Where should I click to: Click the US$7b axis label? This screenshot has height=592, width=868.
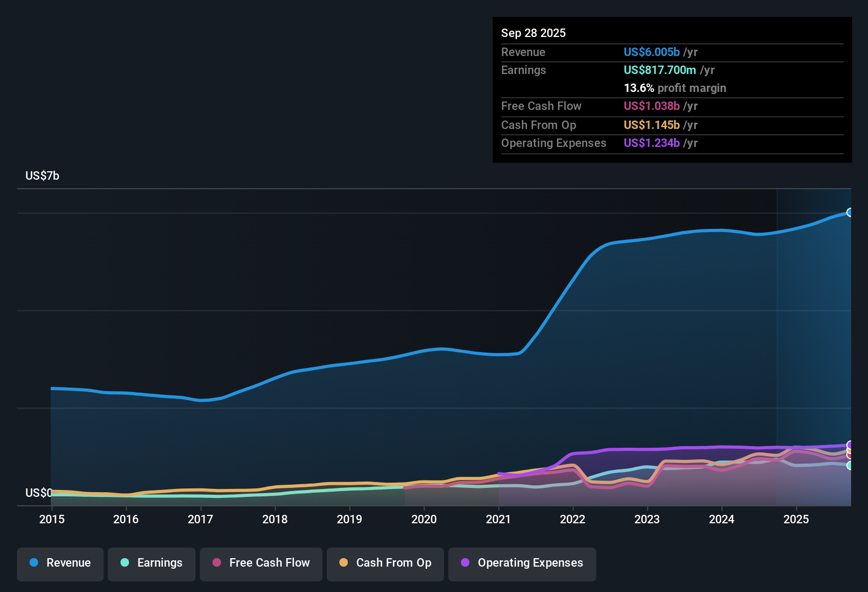(42, 175)
